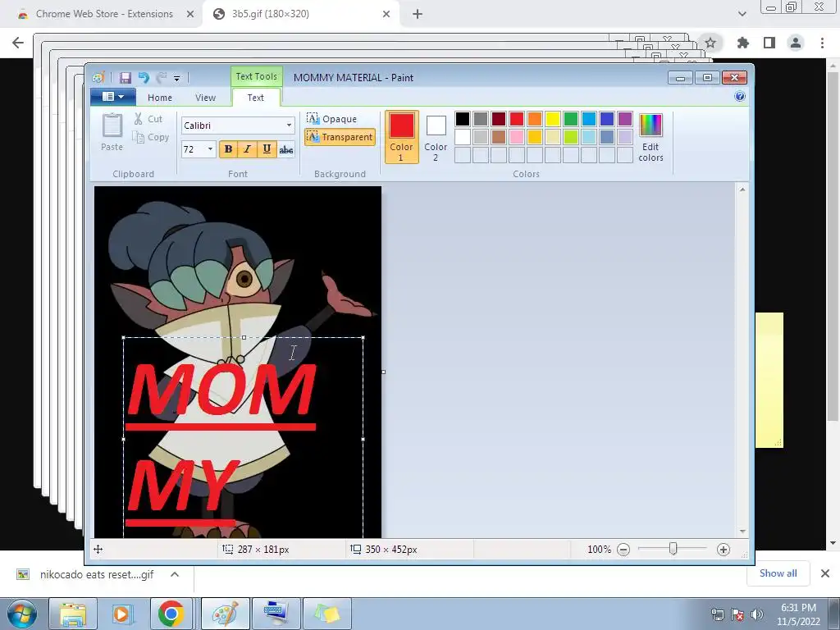
Task: Click the volume speaker tray icon
Action: click(756, 614)
